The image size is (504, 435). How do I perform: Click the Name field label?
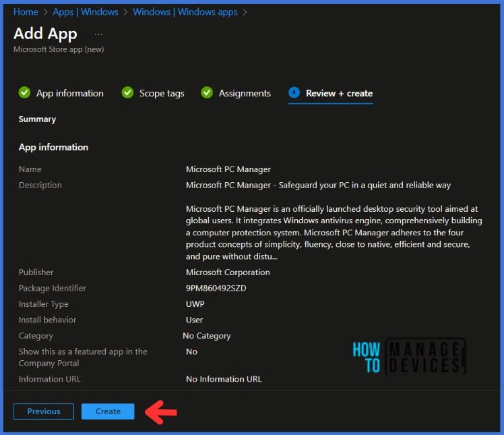(30, 169)
